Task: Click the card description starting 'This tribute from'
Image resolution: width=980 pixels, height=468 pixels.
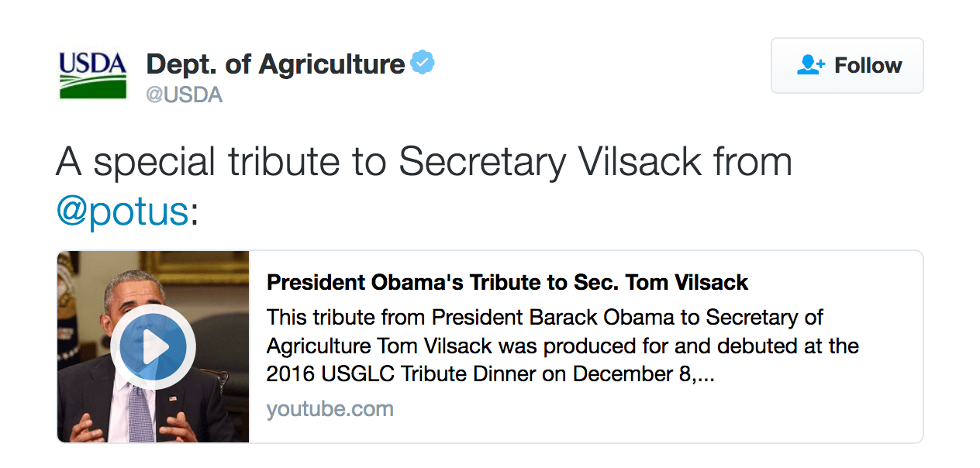Action: tap(544, 318)
